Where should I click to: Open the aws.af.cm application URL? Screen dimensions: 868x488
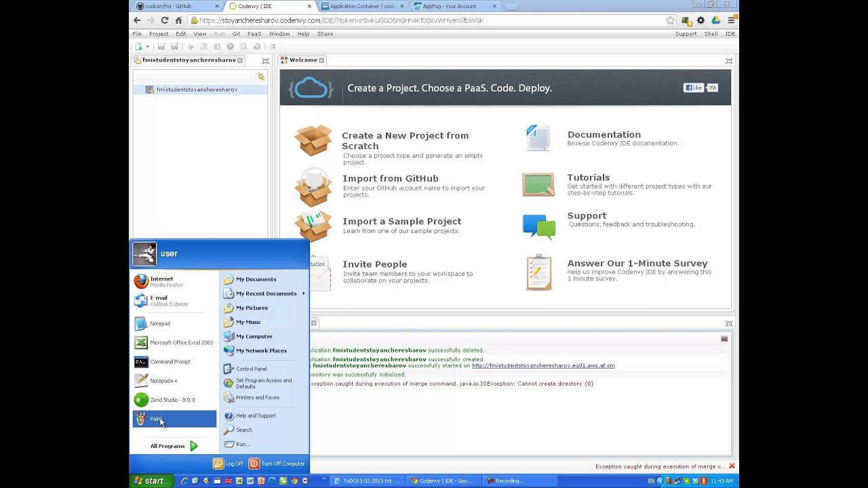(543, 366)
